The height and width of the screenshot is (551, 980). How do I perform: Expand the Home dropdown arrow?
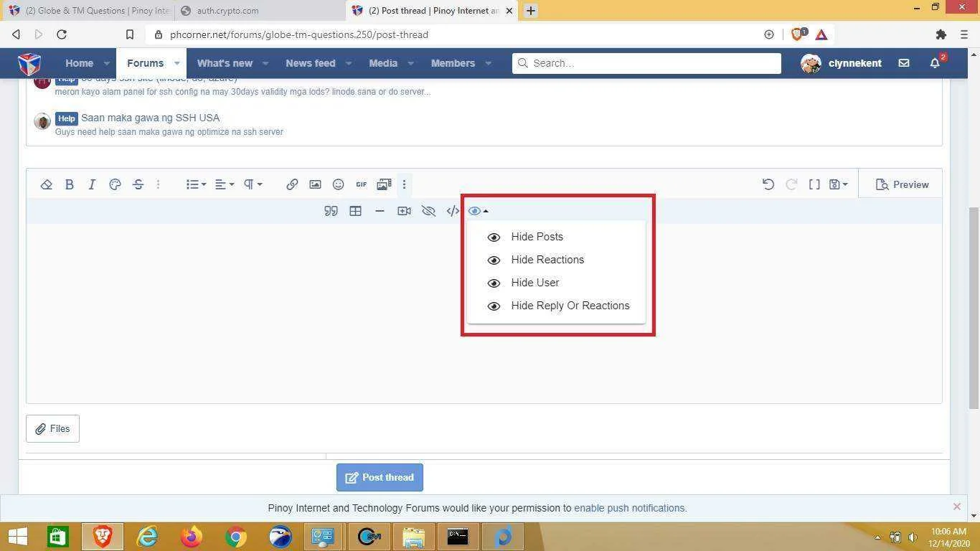pyautogui.click(x=107, y=63)
